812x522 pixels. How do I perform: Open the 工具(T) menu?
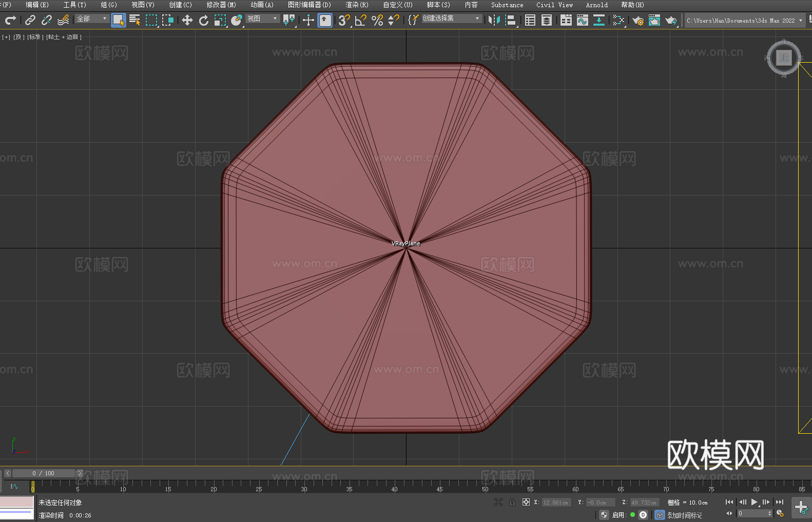pyautogui.click(x=74, y=5)
